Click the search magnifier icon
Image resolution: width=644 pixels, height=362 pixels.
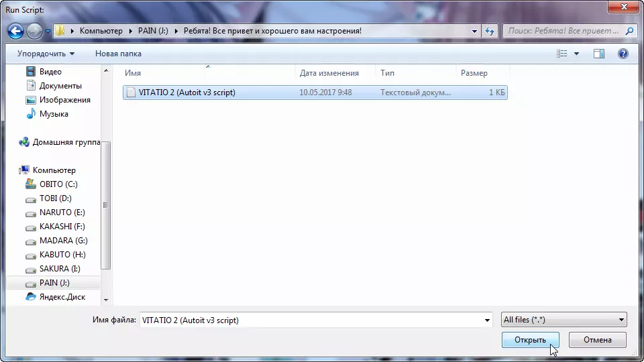tap(629, 31)
